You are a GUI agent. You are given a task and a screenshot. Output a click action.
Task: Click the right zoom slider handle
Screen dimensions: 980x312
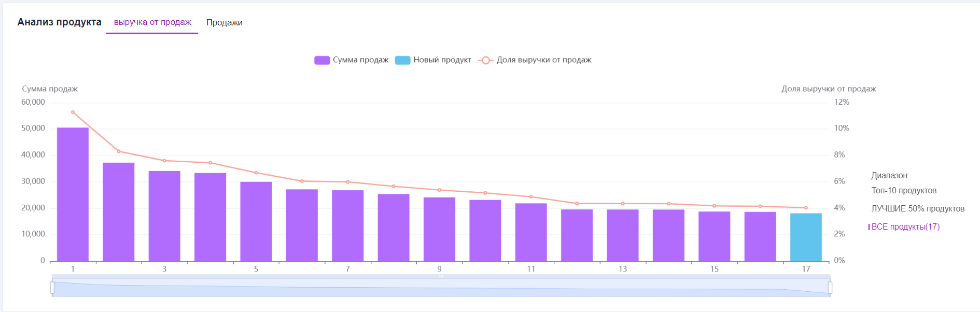(x=830, y=288)
